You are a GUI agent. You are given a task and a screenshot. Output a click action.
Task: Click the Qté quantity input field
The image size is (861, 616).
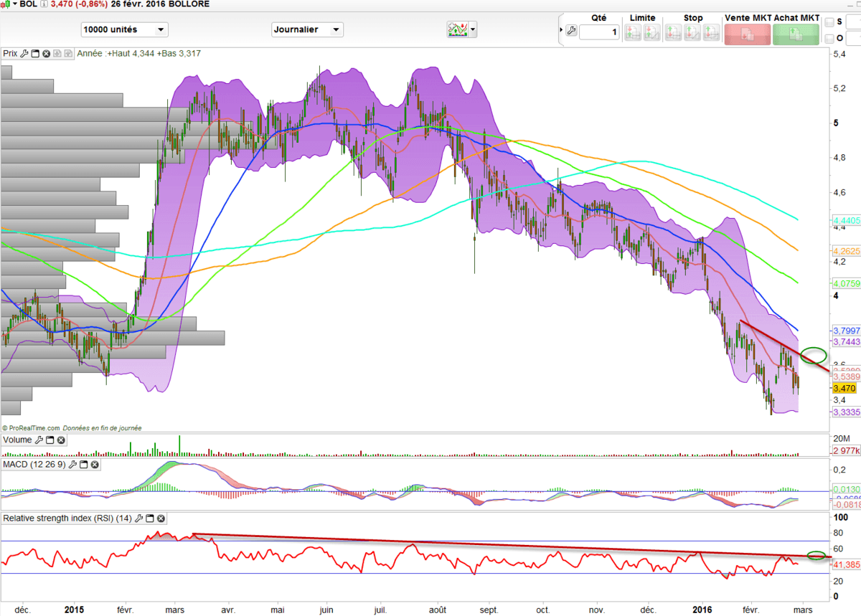(599, 32)
